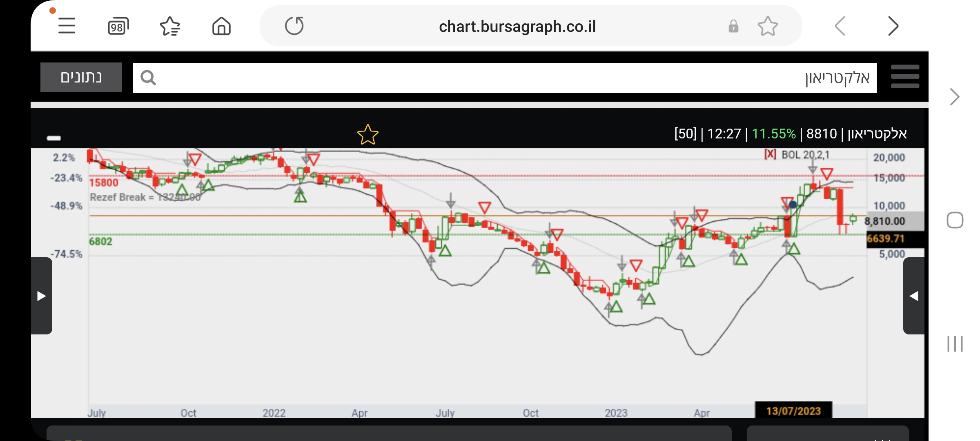Reload the page with refresh icon

(294, 26)
